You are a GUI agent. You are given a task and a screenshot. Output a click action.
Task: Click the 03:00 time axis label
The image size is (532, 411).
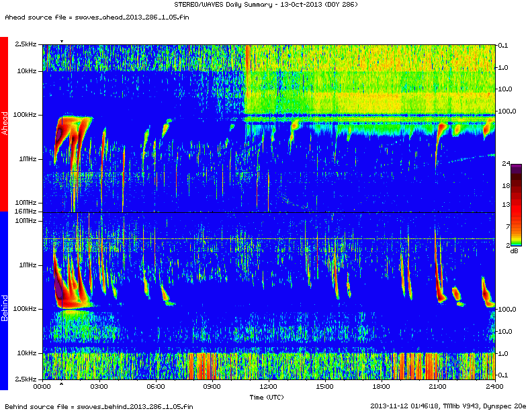point(99,387)
